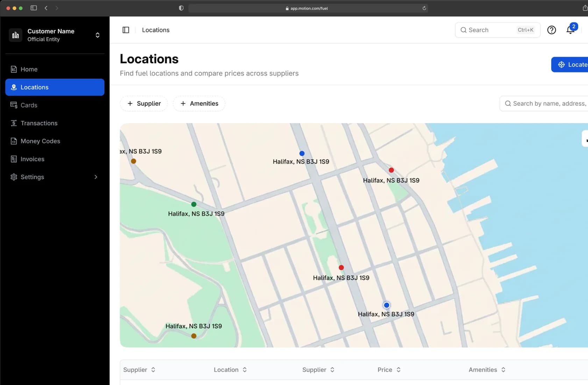Select Locations in the sidebar
Viewport: 588px width, 385px height.
coord(55,87)
